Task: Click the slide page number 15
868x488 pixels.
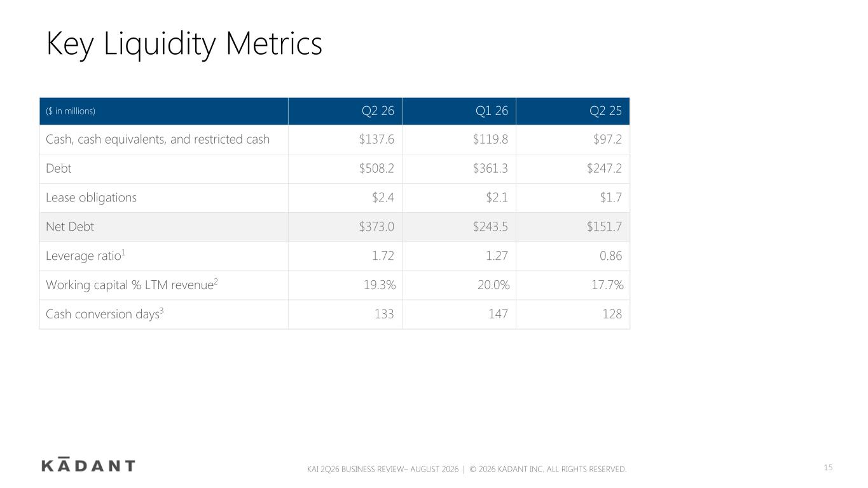Action: pyautogui.click(x=828, y=468)
